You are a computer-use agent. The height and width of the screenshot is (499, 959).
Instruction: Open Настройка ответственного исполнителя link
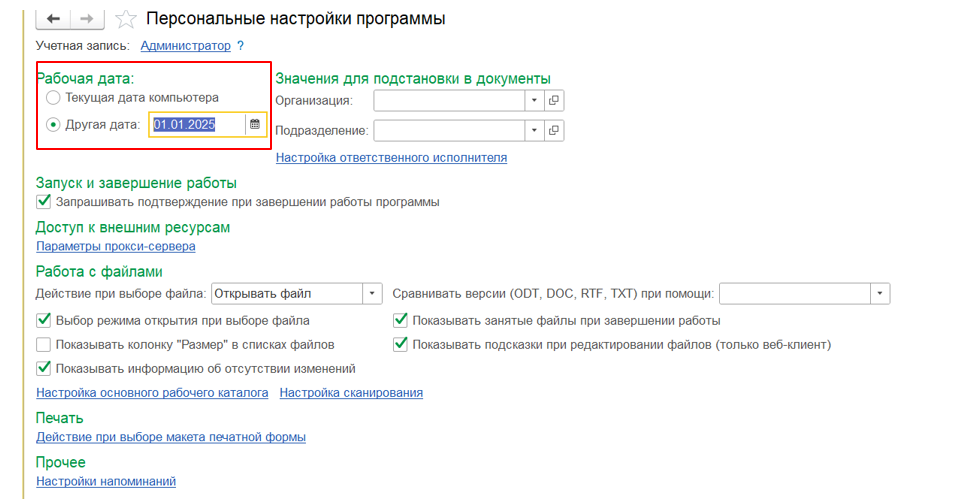coord(391,158)
